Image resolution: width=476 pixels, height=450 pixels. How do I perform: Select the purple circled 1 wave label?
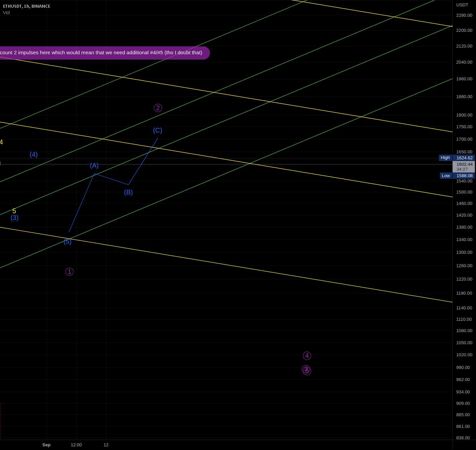[69, 272]
